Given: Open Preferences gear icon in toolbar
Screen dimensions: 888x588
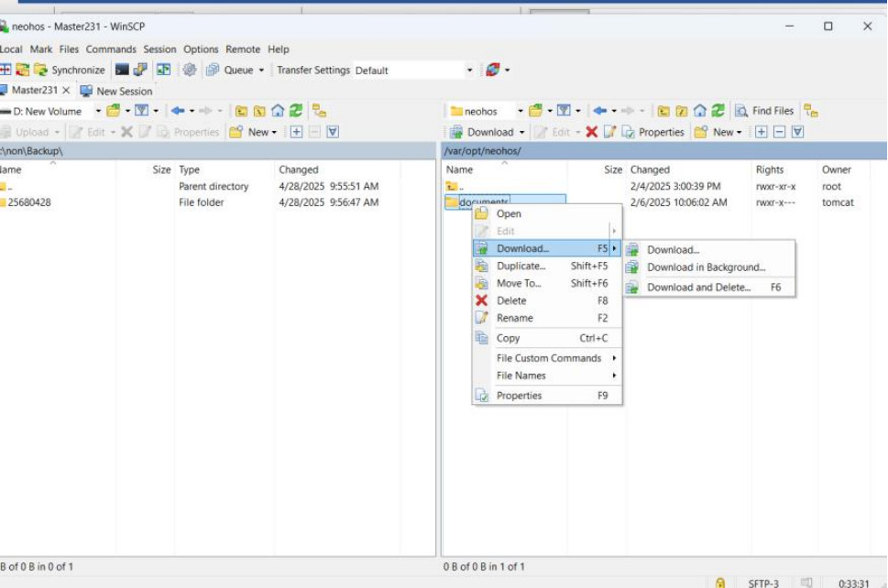Looking at the screenshot, I should click(x=190, y=71).
